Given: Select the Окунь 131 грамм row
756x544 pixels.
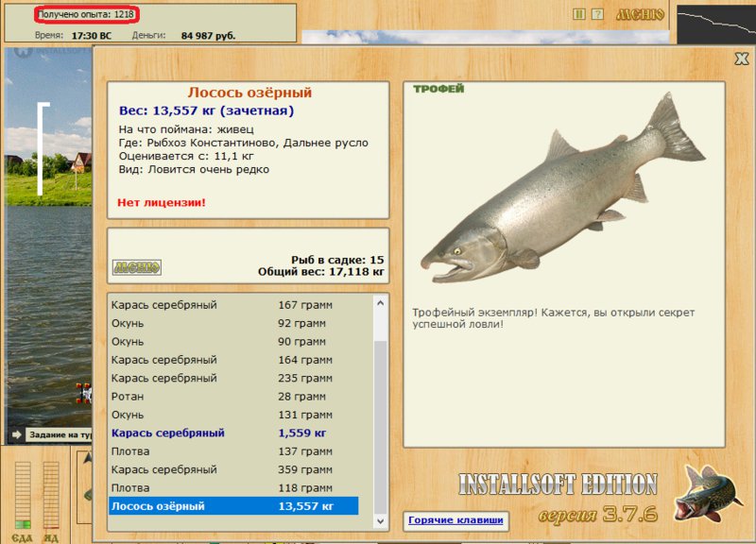Looking at the screenshot, I should tap(233, 415).
